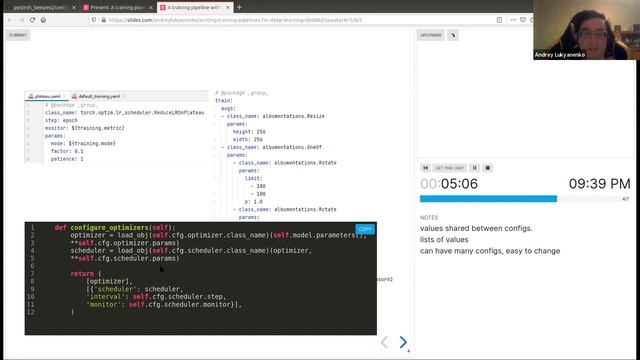Switch to 'Present: A training pip' tab
640x360 pixels.
(x=118, y=7)
